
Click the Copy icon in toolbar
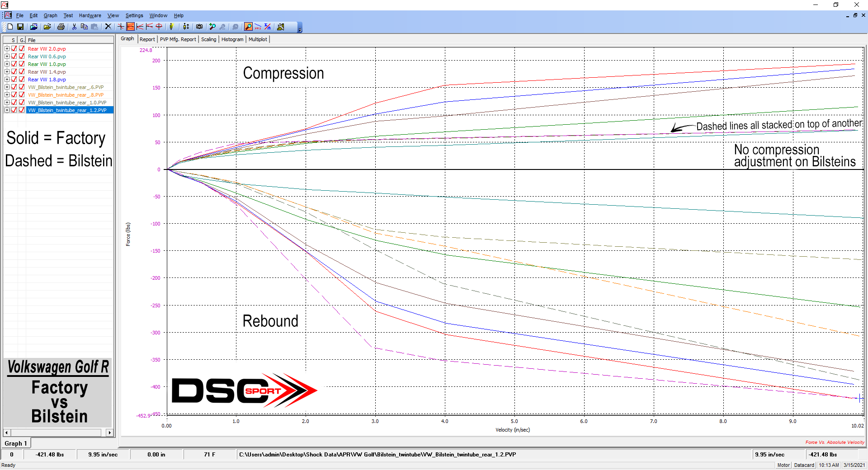(x=84, y=27)
